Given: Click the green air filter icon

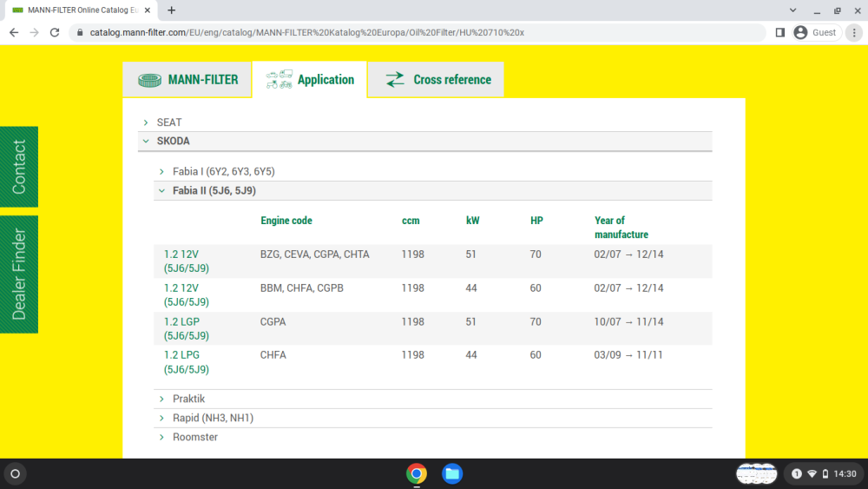Looking at the screenshot, I should [x=149, y=80].
